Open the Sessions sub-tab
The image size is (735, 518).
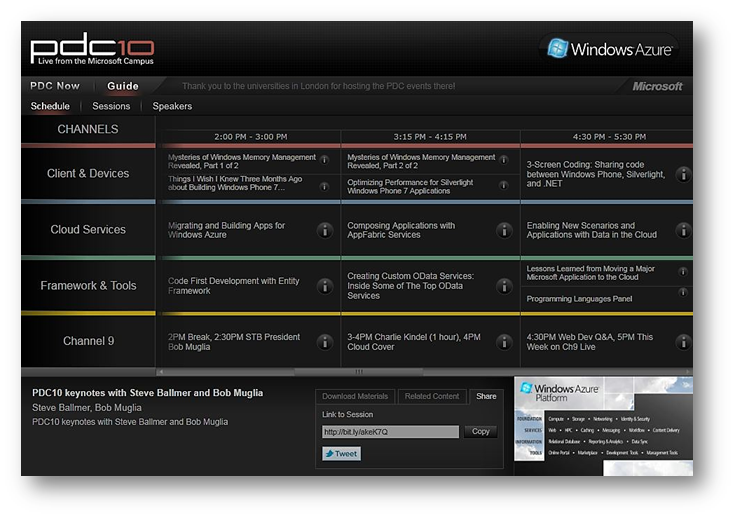[111, 106]
